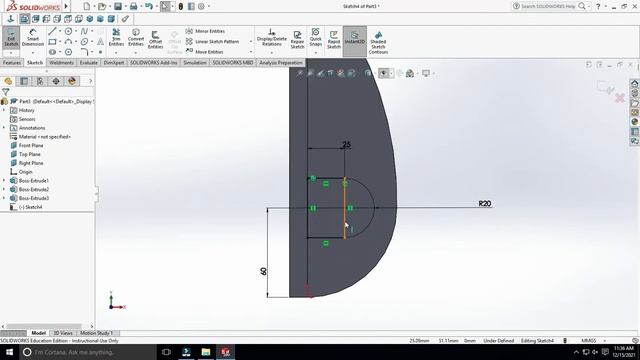Open the SOLIDWORKS MBD tab
The width and height of the screenshot is (640, 360).
point(233,62)
